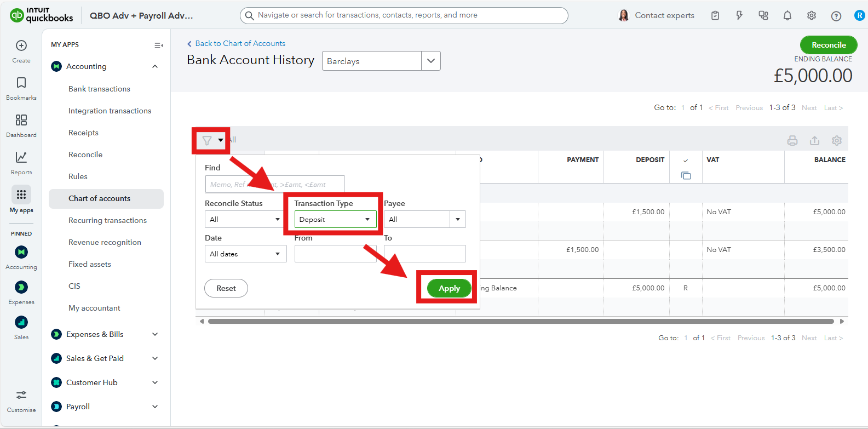Viewport: 868px width, 429px height.
Task: Open Bookmarks in the left rail
Action: tap(21, 83)
